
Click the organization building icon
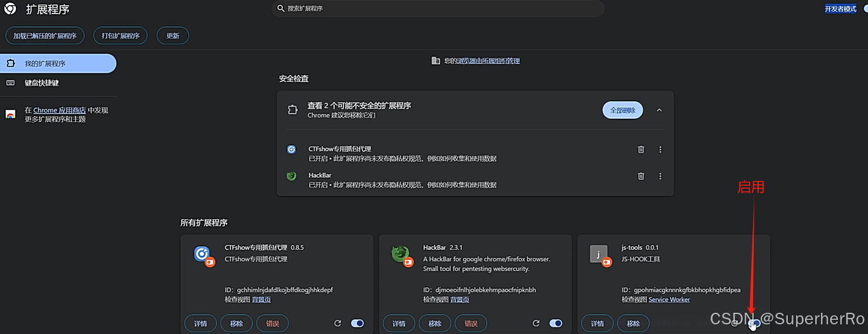pos(436,60)
